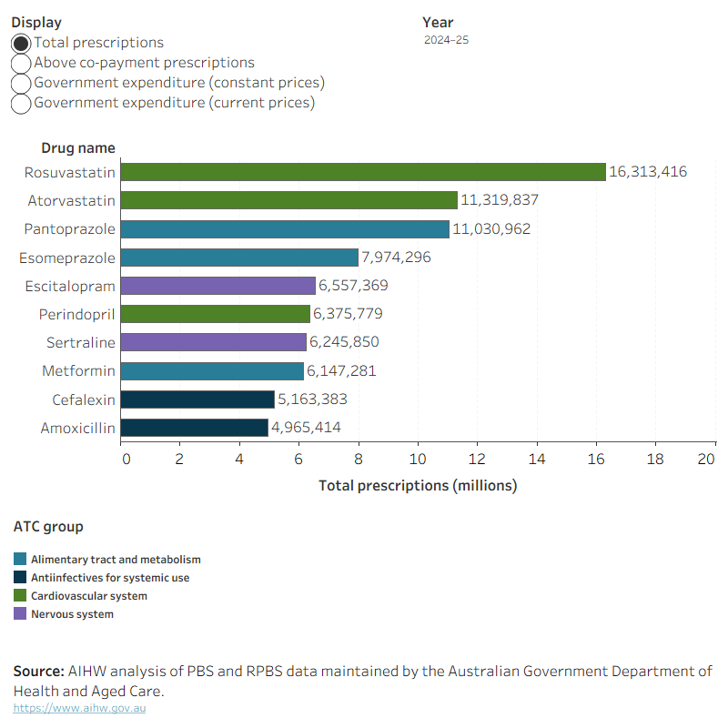Click the Atorvastatin bar in the chart
The height and width of the screenshot is (728, 728).
coord(288,200)
